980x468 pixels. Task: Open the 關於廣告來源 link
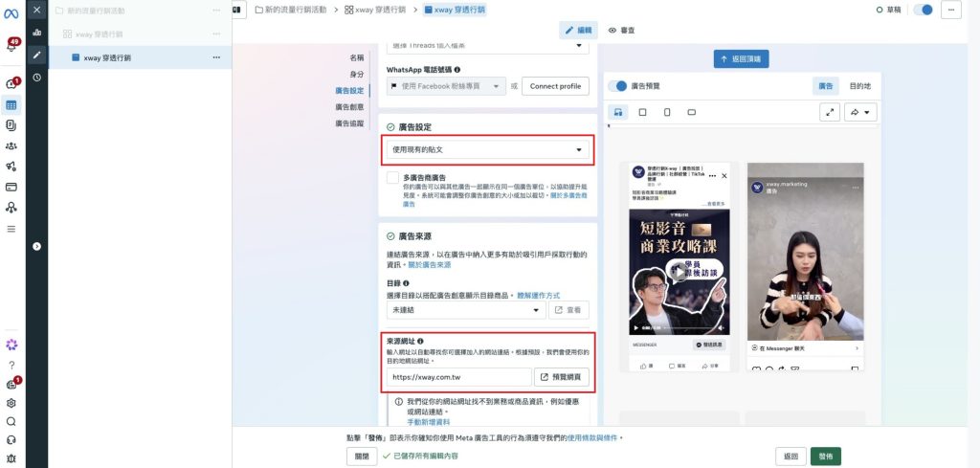click(x=430, y=265)
